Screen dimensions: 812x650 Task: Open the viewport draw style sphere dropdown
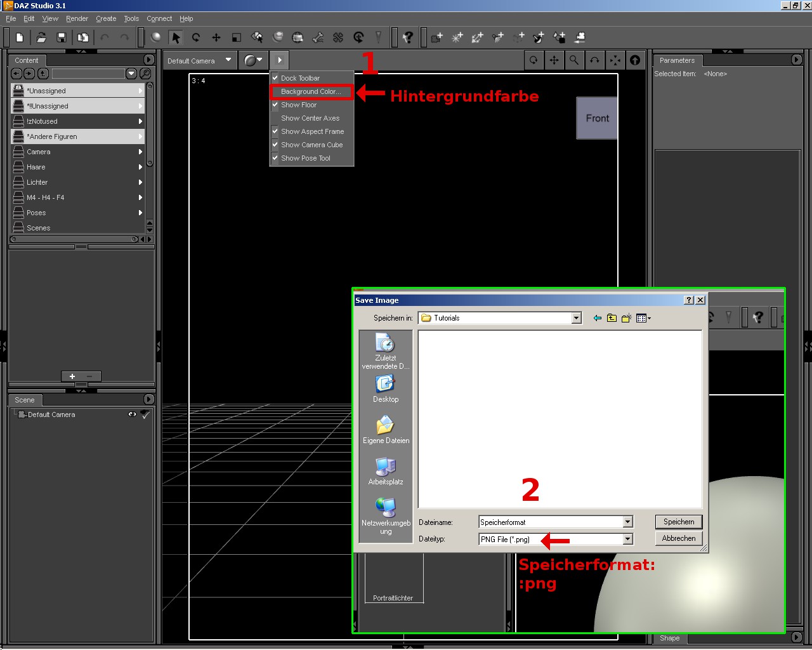(x=253, y=60)
